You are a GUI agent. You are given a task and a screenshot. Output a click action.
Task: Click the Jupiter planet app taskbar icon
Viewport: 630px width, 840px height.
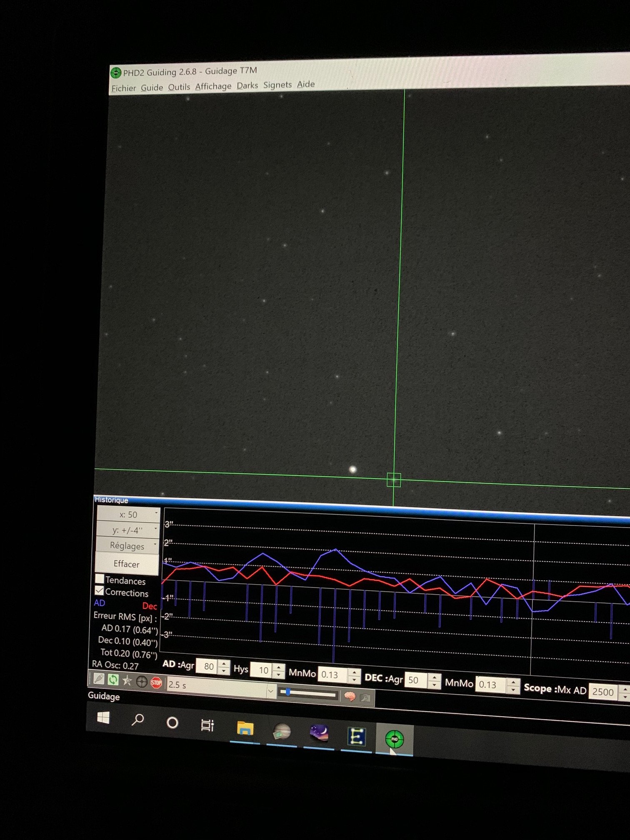pyautogui.click(x=282, y=732)
